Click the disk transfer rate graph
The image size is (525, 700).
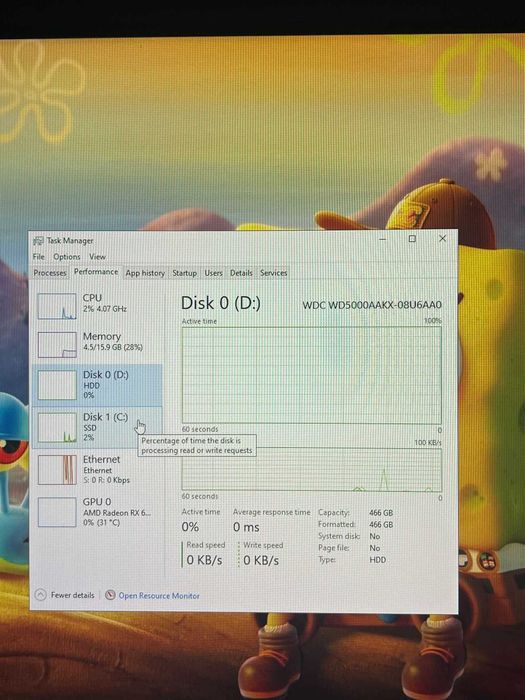[x=312, y=470]
